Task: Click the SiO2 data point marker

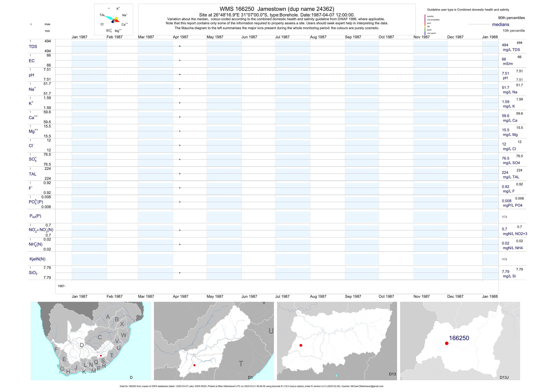Action: coord(180,273)
